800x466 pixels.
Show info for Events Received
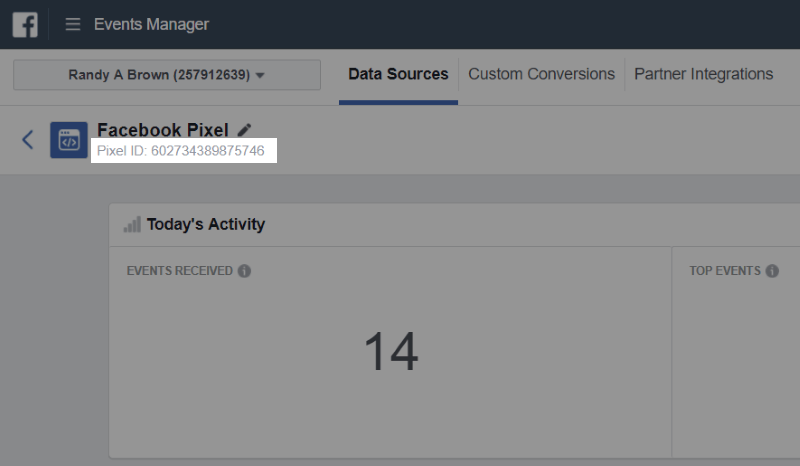pyautogui.click(x=244, y=271)
